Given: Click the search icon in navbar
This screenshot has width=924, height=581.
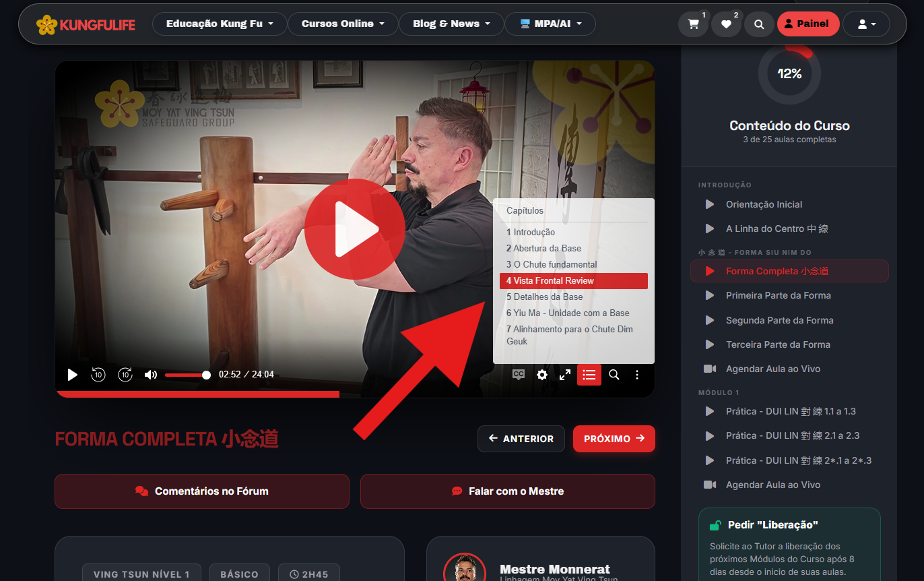Looking at the screenshot, I should pyautogui.click(x=759, y=24).
